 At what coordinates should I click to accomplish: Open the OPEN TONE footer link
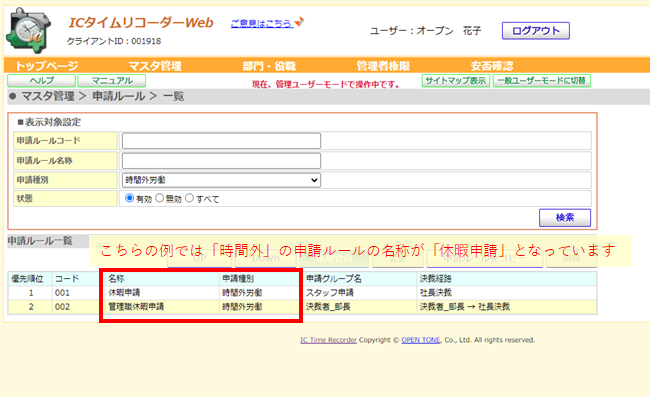(421, 340)
